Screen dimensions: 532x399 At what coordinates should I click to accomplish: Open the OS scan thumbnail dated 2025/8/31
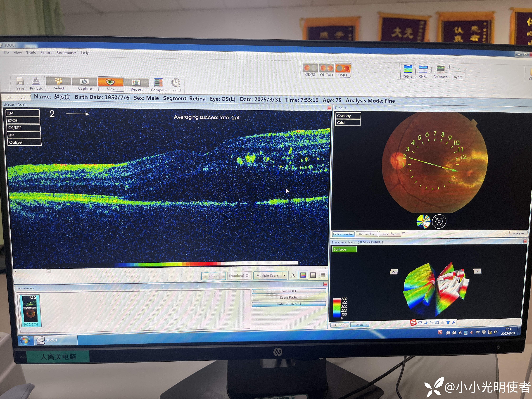[x=30, y=310]
